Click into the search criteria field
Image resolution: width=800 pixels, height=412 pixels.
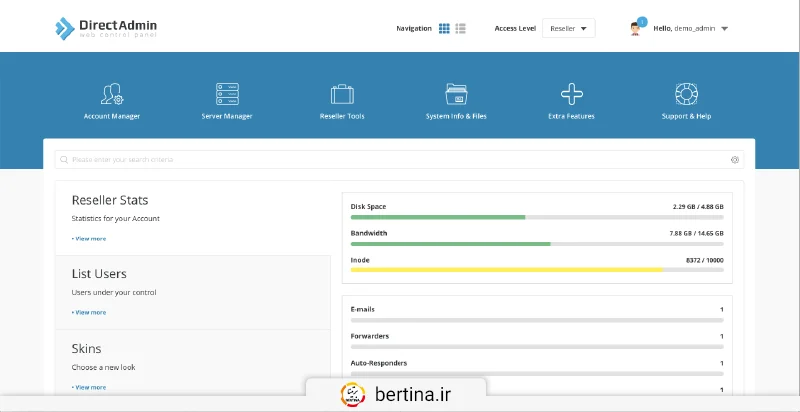pyautogui.click(x=390, y=159)
